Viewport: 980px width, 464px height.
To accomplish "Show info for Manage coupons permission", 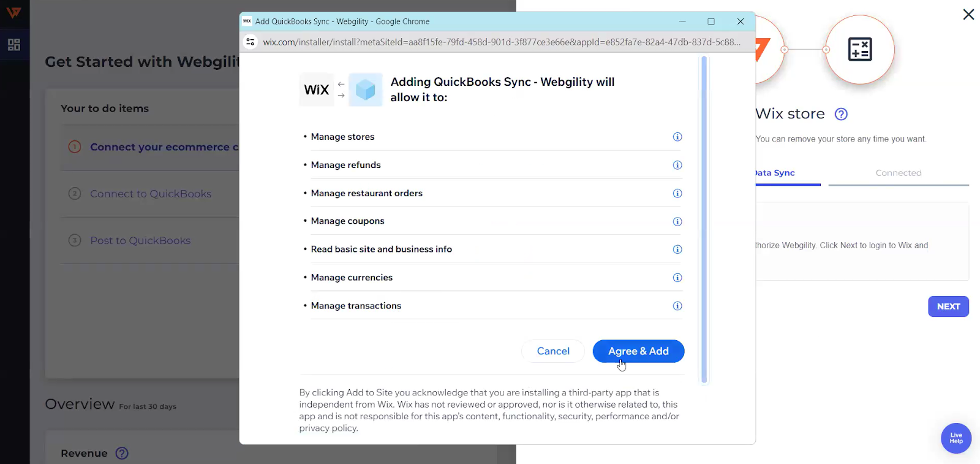I will [x=677, y=221].
